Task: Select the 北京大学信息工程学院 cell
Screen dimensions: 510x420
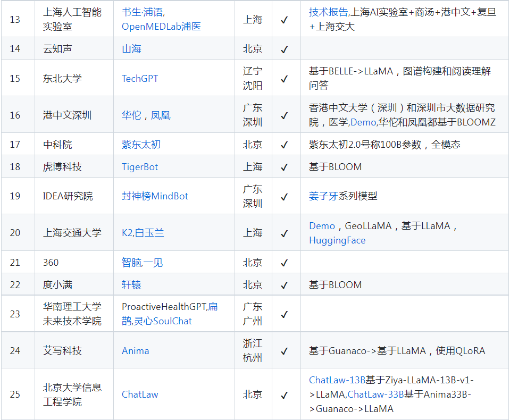Action: click(74, 394)
